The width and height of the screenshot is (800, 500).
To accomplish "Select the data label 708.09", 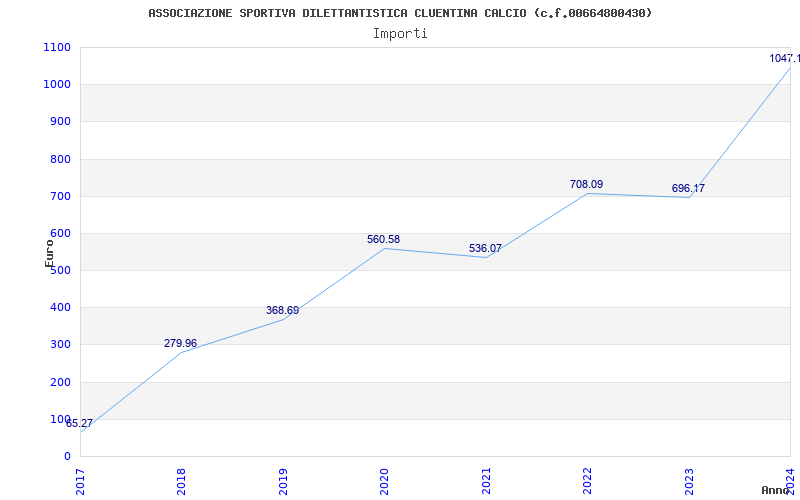I will (586, 184).
